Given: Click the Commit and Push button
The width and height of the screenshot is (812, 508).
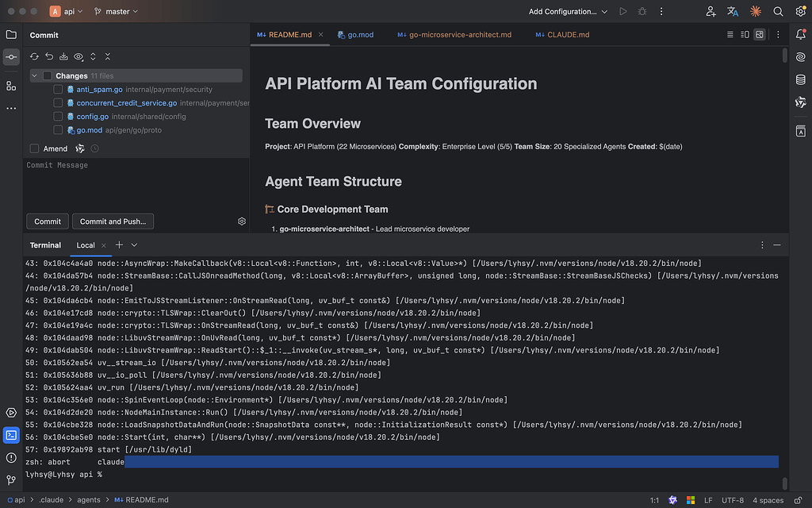Looking at the screenshot, I should [x=113, y=221].
